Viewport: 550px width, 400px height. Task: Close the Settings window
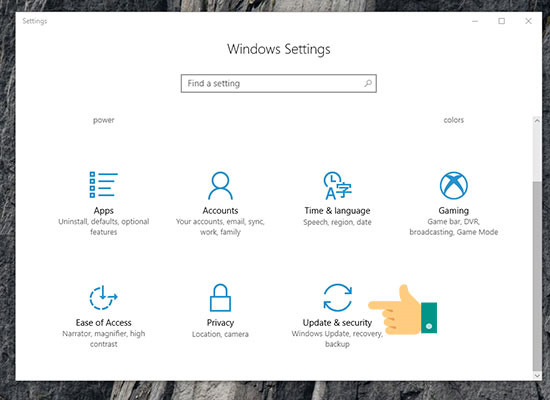528,21
